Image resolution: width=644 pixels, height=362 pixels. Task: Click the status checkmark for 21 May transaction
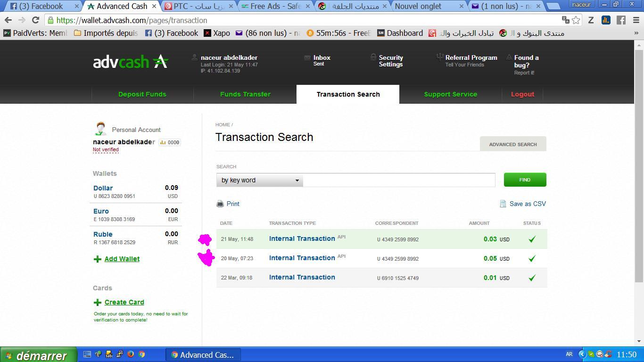point(532,239)
